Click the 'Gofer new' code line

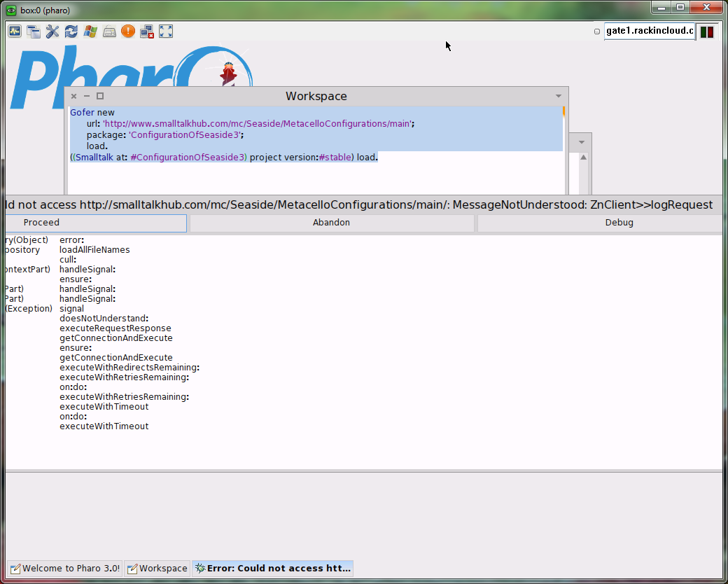[92, 113]
